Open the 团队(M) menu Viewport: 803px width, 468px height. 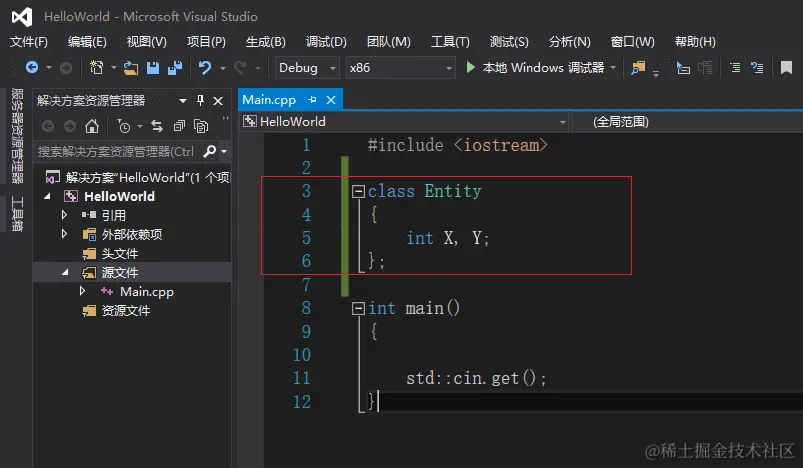389,41
